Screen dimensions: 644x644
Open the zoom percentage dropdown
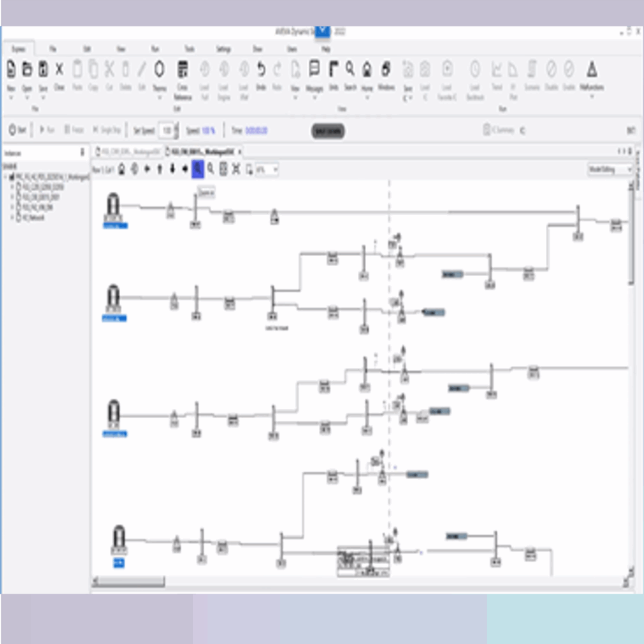click(275, 169)
